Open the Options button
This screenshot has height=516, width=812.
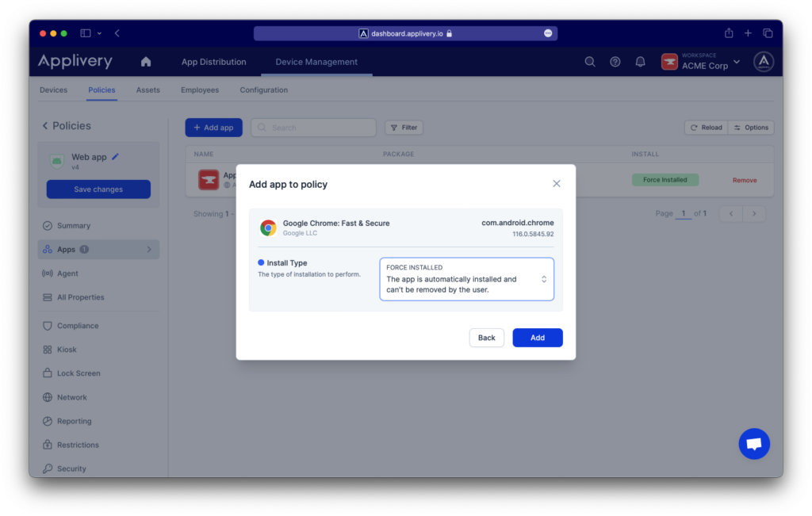(x=751, y=128)
